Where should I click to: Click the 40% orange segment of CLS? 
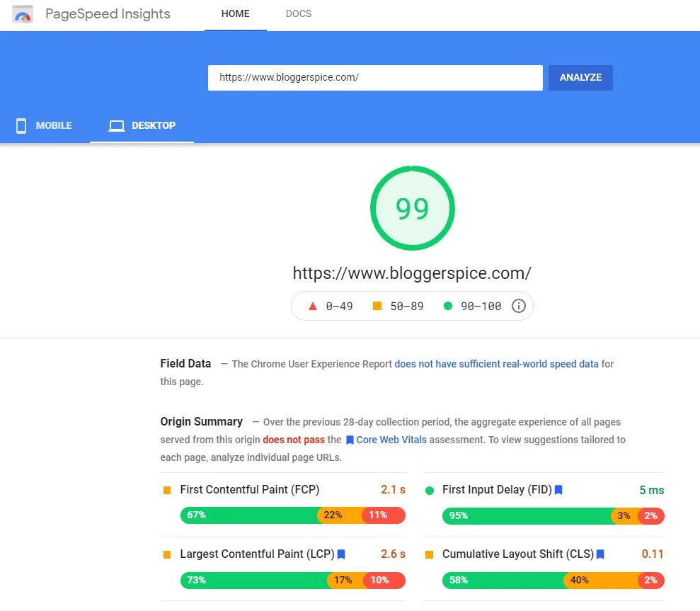(601, 580)
